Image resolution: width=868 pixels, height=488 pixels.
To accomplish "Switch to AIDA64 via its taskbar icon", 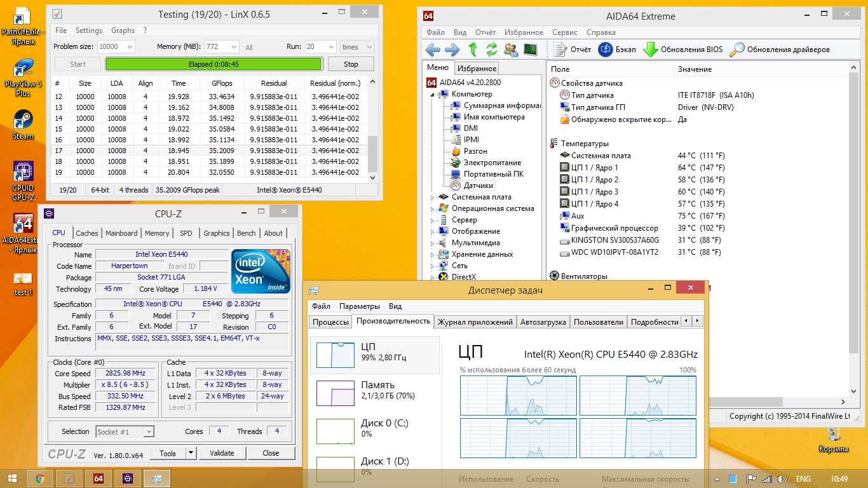I will tap(98, 478).
